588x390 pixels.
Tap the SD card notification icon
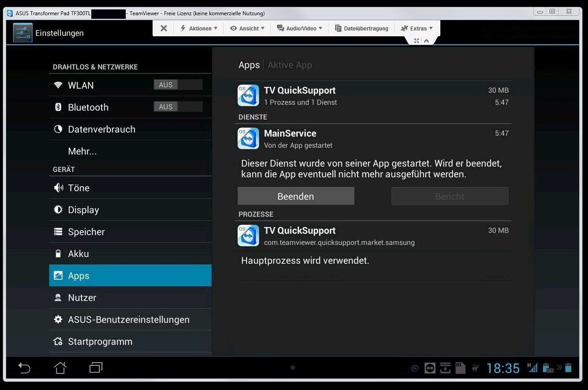point(460,368)
